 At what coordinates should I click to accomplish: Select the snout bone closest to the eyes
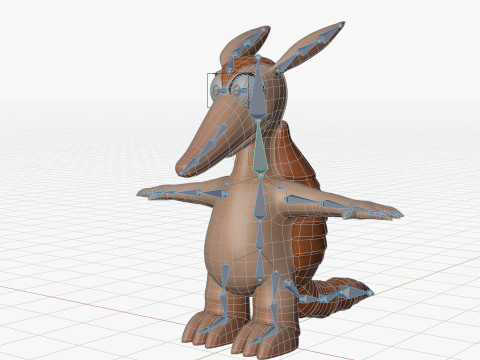pos(220,132)
